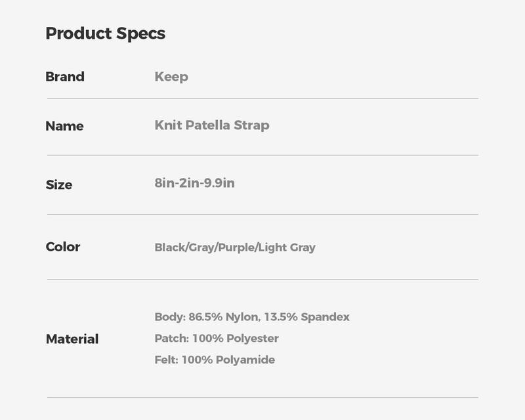This screenshot has height=420, width=525.
Task: Click the word Purple in color options
Action: [236, 247]
